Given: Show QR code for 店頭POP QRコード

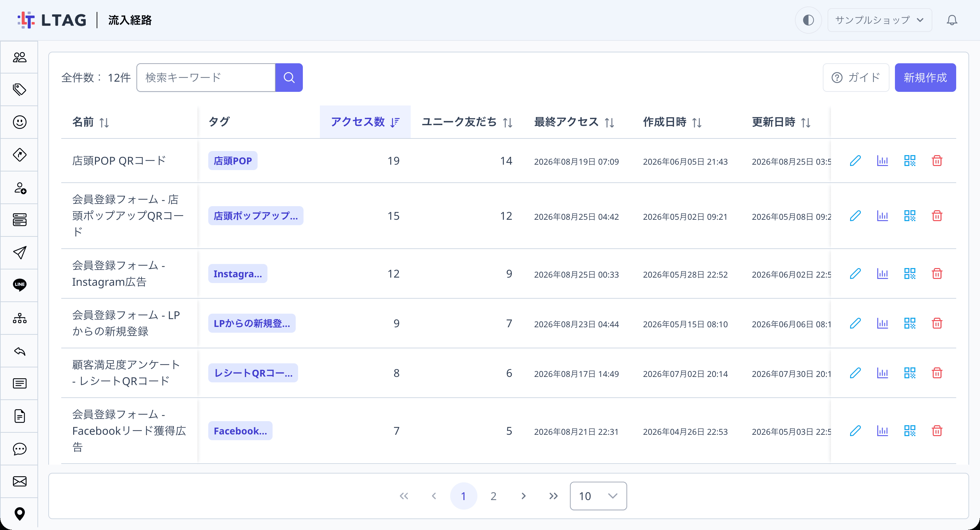Looking at the screenshot, I should (910, 161).
